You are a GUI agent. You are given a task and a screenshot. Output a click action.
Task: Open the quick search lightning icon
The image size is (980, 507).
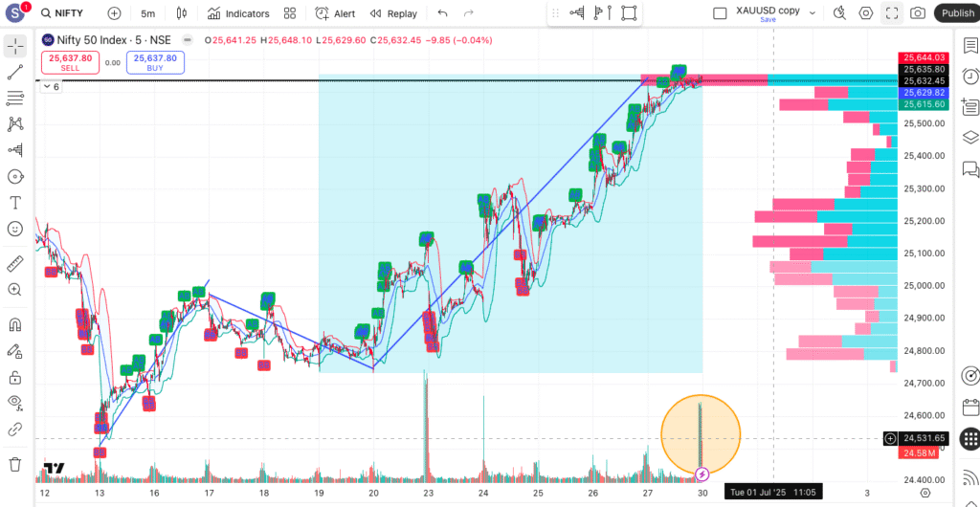[840, 13]
